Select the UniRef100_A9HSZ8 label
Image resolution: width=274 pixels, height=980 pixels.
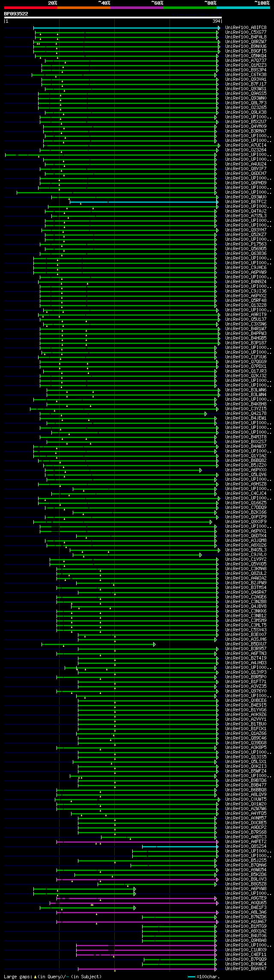pos(246,484)
